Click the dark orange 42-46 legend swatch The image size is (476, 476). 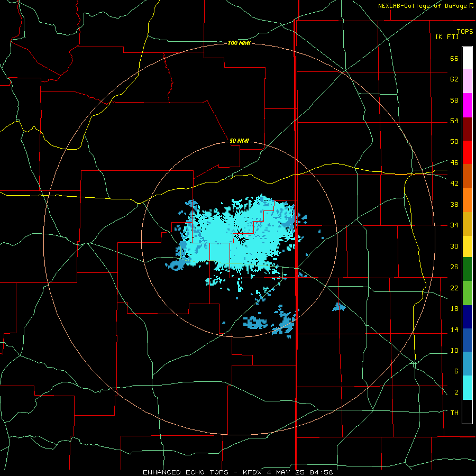pyautogui.click(x=467, y=176)
